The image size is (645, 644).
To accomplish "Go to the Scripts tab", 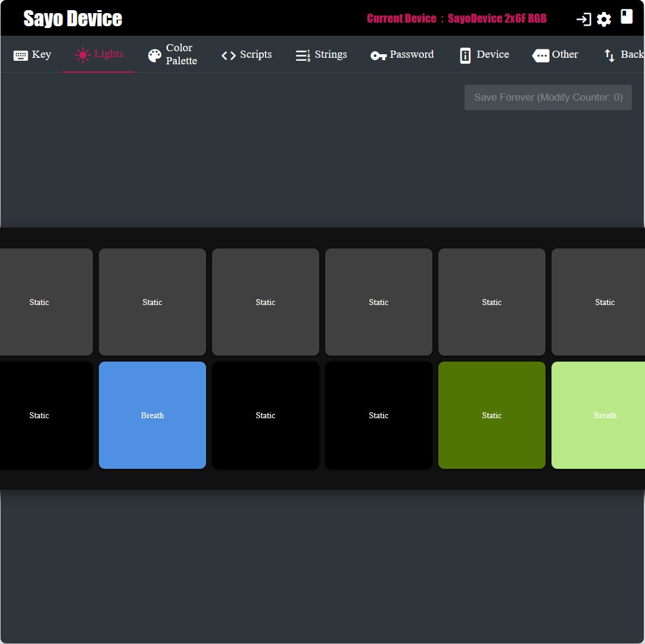I will (247, 54).
